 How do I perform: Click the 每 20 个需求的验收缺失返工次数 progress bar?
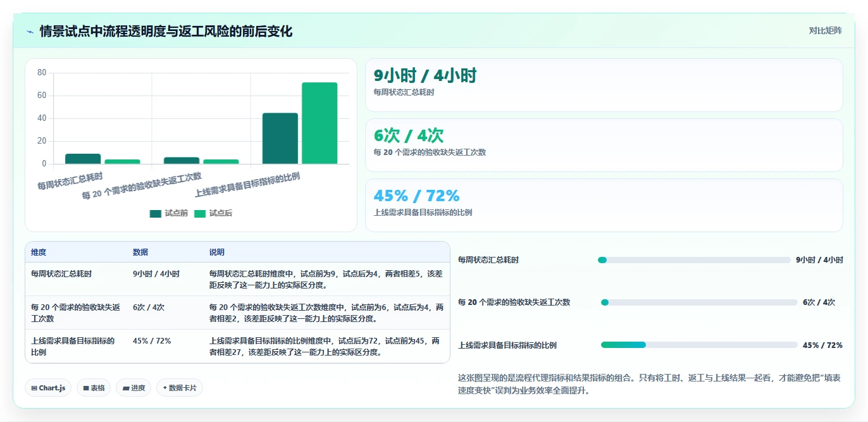[699, 302]
